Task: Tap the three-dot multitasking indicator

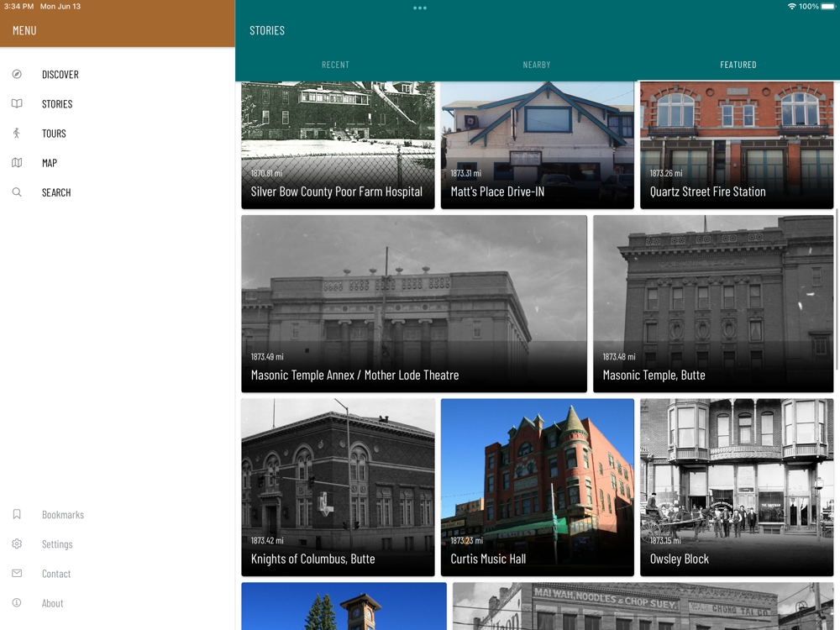Action: (x=420, y=8)
